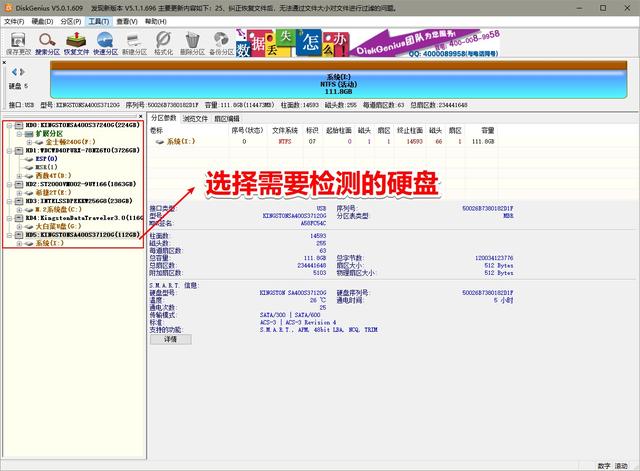Click the Backup Partition (备份分区) icon
The width and height of the screenshot is (640, 471).
221,44
